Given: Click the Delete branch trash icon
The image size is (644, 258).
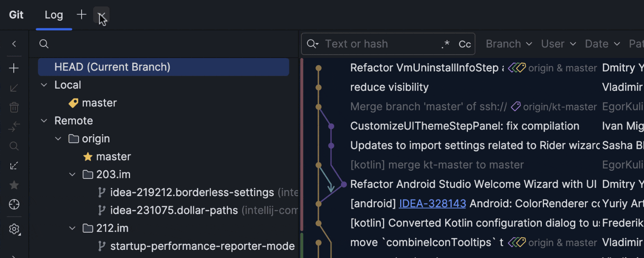Looking at the screenshot, I should [14, 107].
